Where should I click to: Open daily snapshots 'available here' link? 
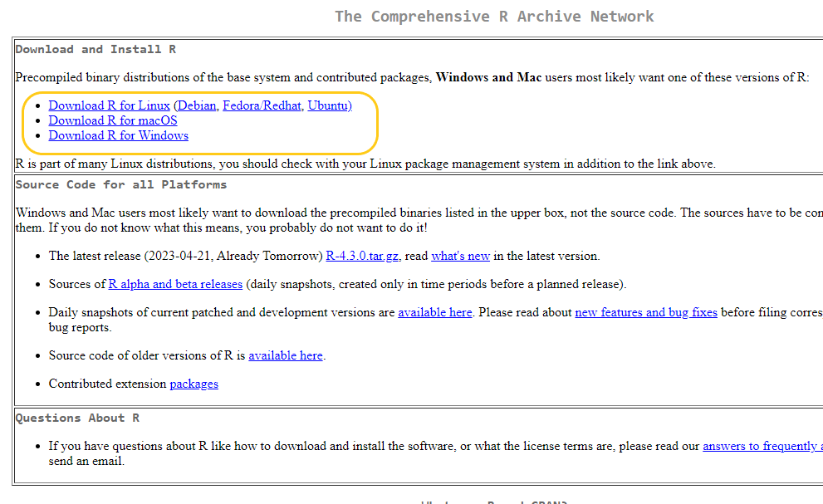434,312
